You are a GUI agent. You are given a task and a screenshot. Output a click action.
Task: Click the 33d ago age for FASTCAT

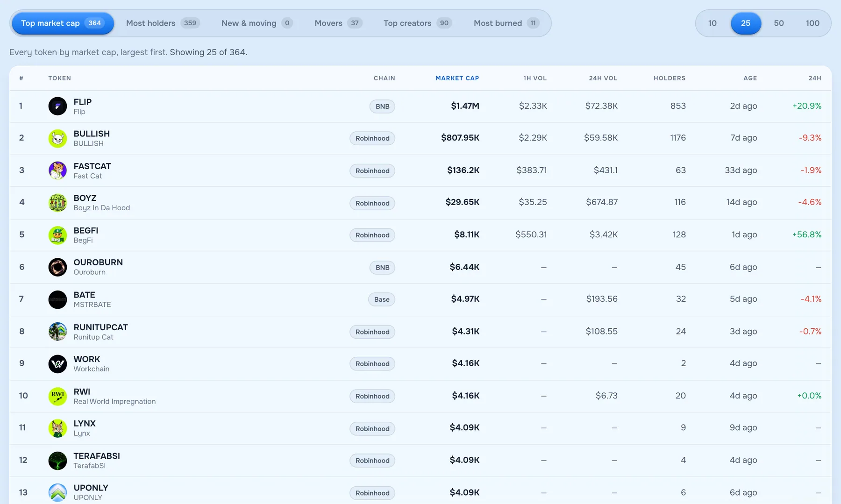point(741,170)
